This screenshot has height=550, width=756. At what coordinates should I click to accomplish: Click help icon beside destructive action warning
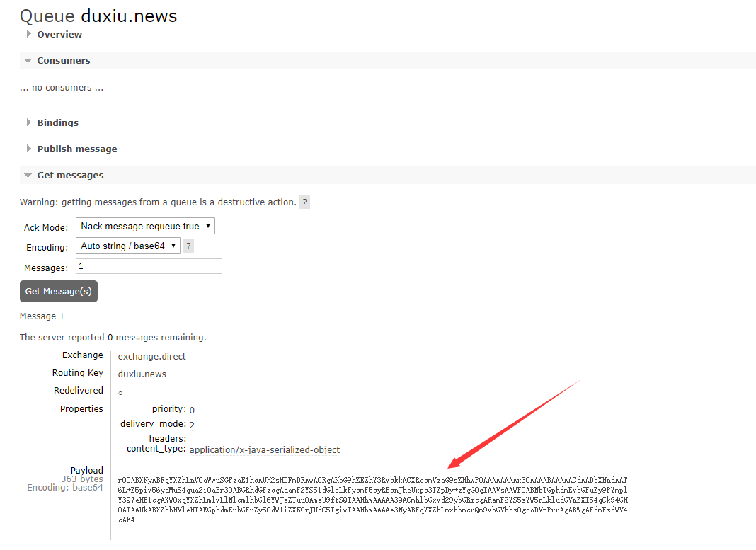[304, 202]
